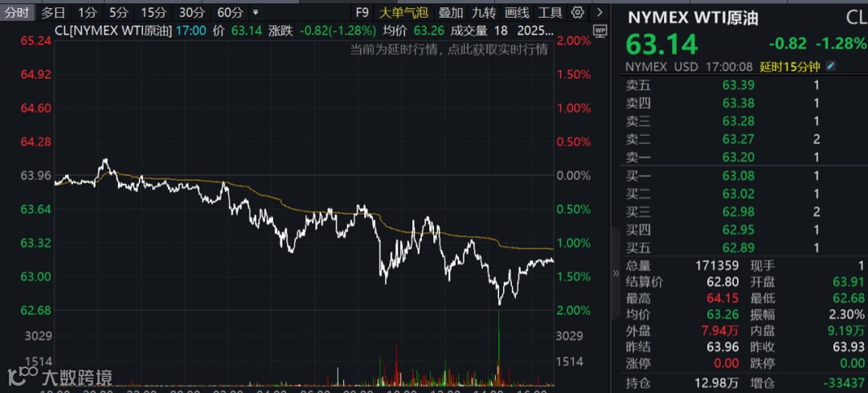868x393 pixels.
Task: Click 昨收 value 63.93
Action: pos(850,347)
